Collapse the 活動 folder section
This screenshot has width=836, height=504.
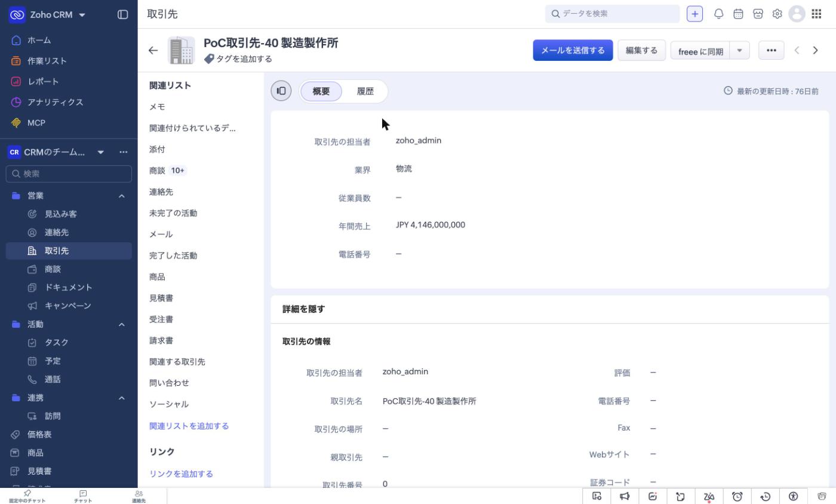(x=121, y=324)
